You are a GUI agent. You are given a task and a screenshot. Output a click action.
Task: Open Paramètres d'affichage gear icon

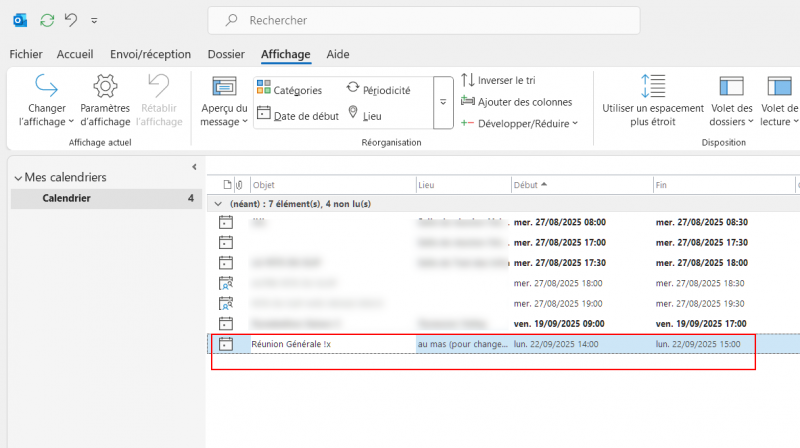(x=105, y=86)
